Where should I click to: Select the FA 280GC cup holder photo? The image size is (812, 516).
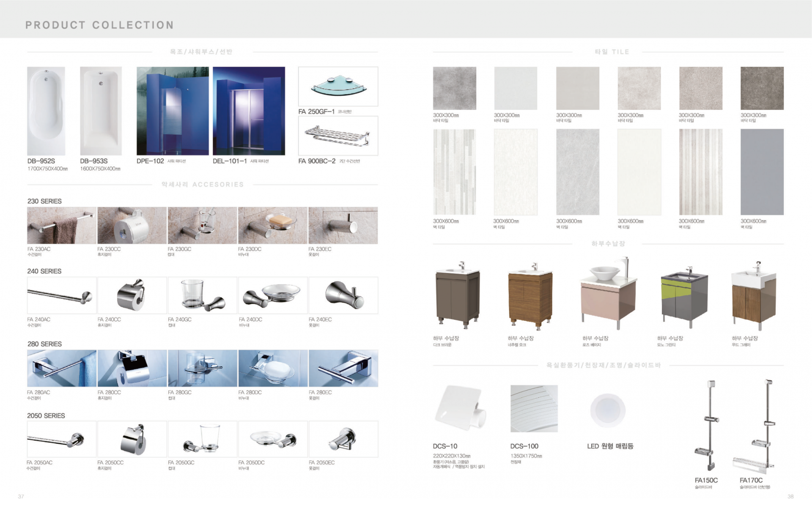tap(202, 368)
